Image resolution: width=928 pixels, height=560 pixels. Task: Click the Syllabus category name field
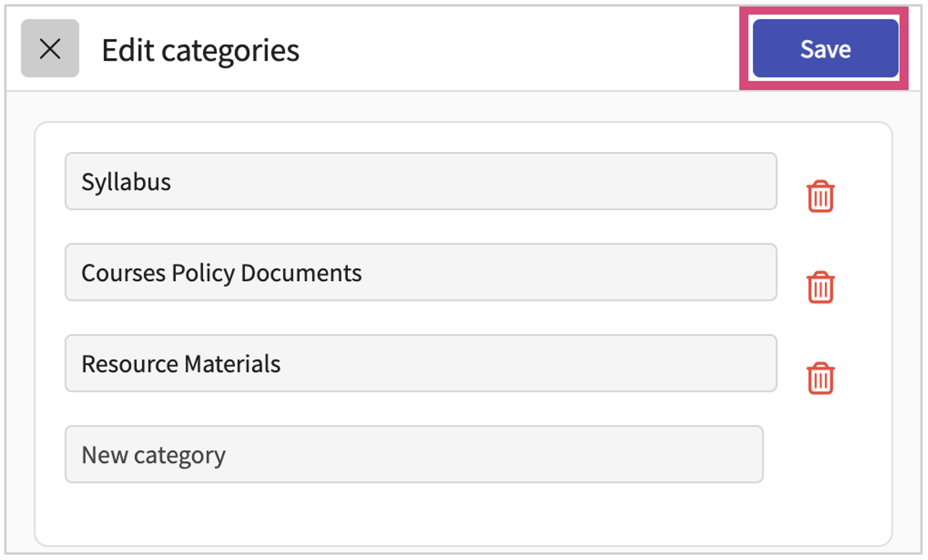point(420,181)
